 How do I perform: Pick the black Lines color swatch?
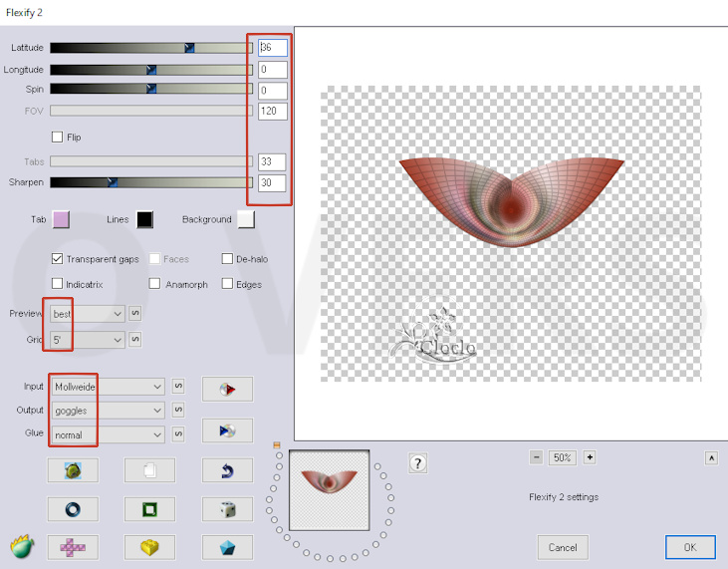[x=144, y=220]
